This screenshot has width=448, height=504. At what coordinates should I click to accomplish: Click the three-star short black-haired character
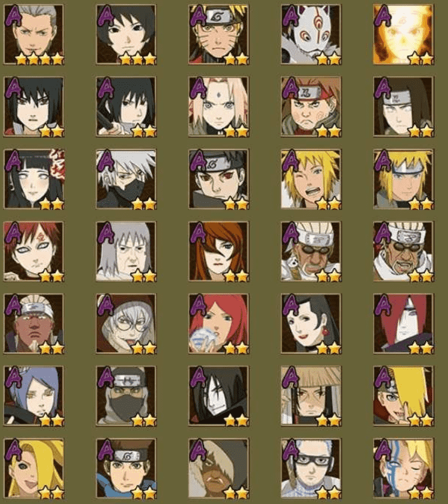tap(126, 35)
